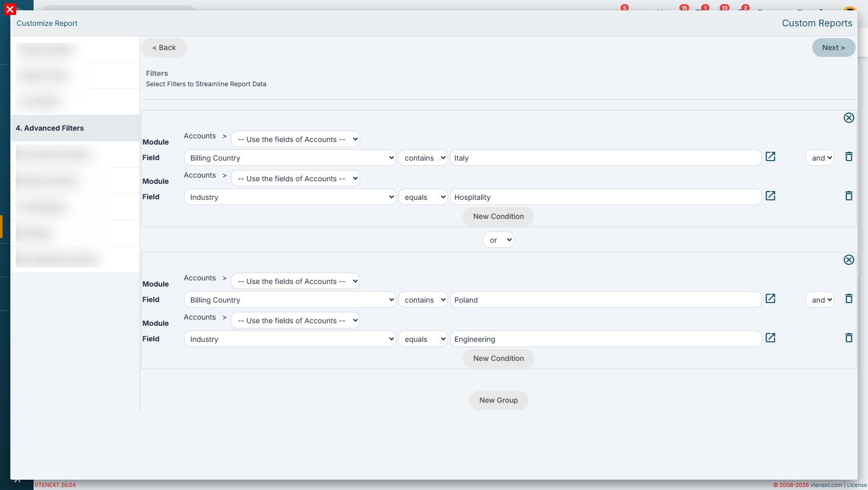Screen dimensions: 868x490
Task: Open module fields dropdown above the Hospitality condition
Action: coord(296,179)
